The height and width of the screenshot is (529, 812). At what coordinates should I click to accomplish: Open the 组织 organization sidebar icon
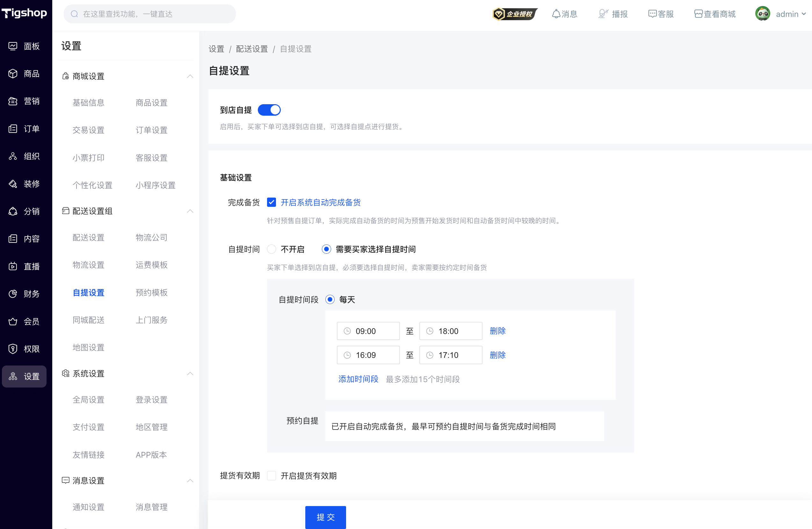click(13, 156)
